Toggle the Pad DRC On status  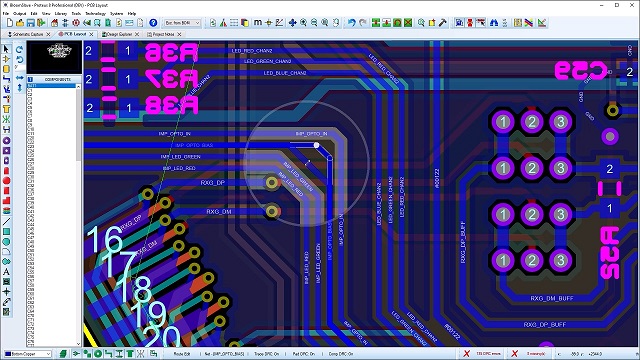point(304,354)
